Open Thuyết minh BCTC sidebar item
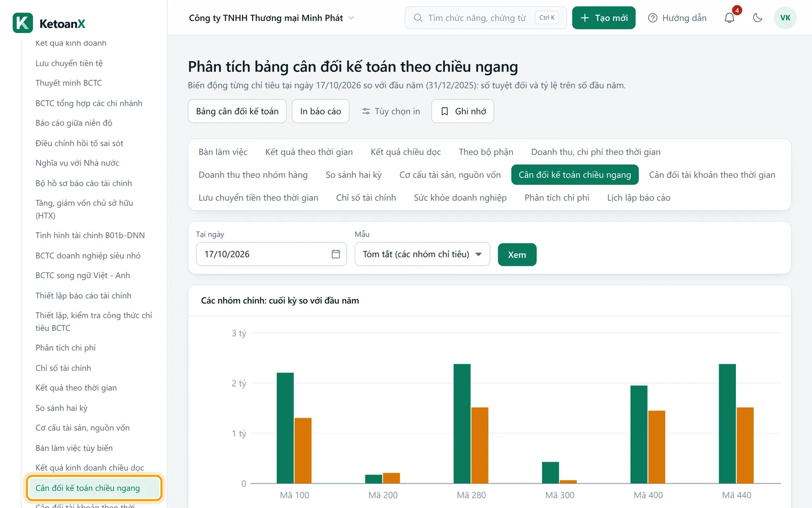 tap(69, 83)
